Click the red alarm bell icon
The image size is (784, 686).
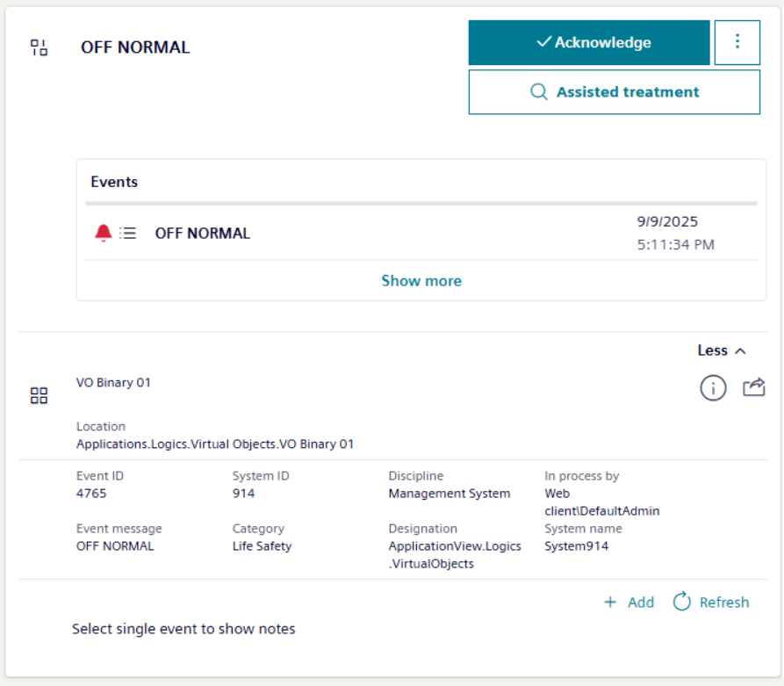[x=104, y=233]
